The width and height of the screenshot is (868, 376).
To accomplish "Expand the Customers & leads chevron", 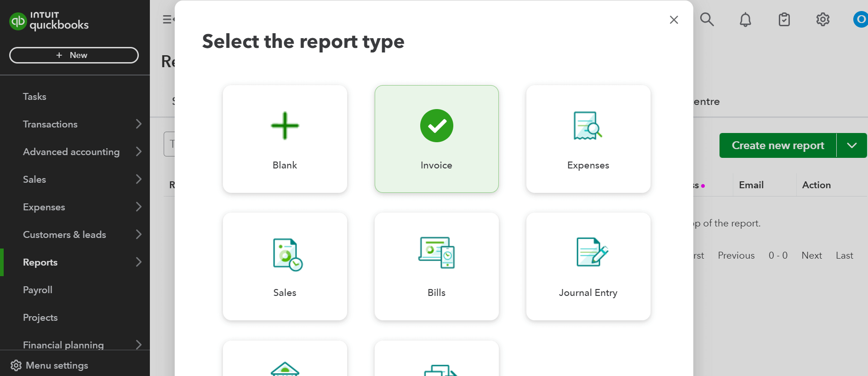I will (x=138, y=234).
